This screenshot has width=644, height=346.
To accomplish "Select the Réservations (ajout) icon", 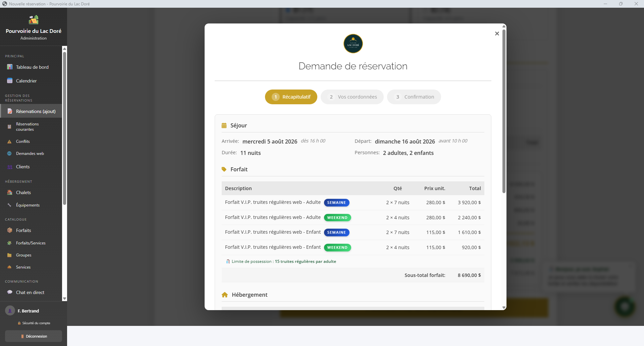I will coord(10,111).
